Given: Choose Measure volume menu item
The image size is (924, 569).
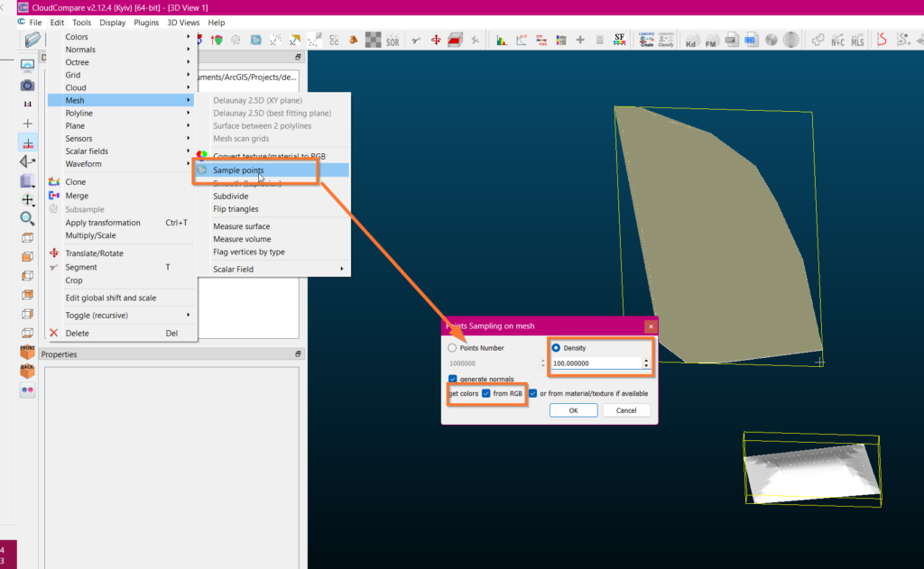Looking at the screenshot, I should [x=273, y=239].
